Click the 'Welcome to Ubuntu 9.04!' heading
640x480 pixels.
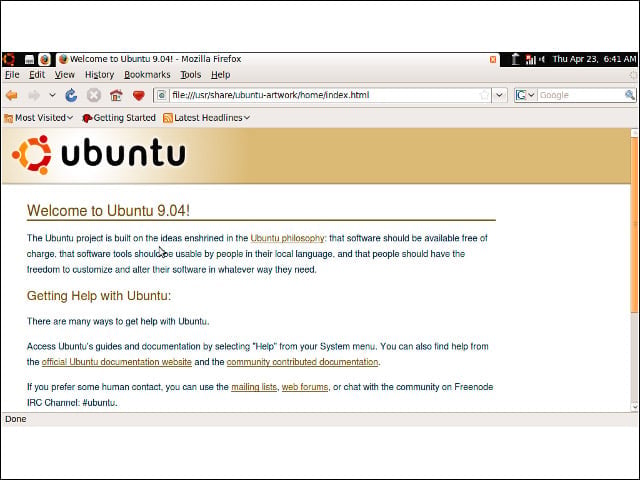pos(108,211)
